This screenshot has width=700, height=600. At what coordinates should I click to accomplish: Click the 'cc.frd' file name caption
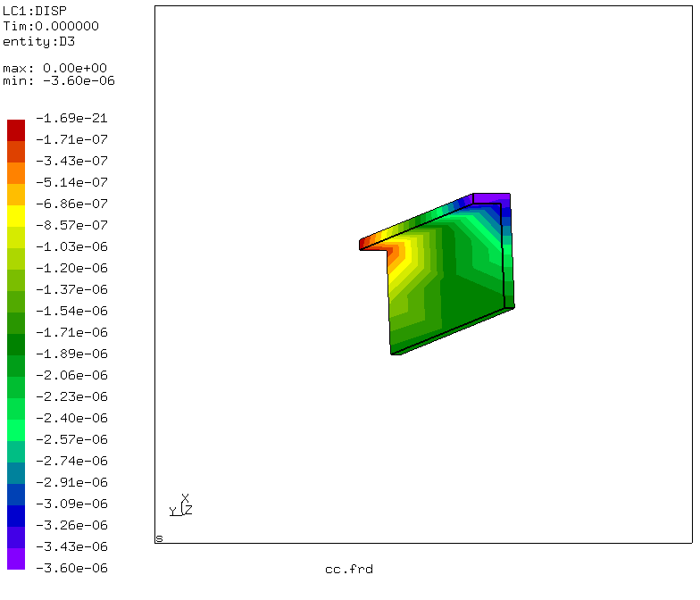(349, 570)
